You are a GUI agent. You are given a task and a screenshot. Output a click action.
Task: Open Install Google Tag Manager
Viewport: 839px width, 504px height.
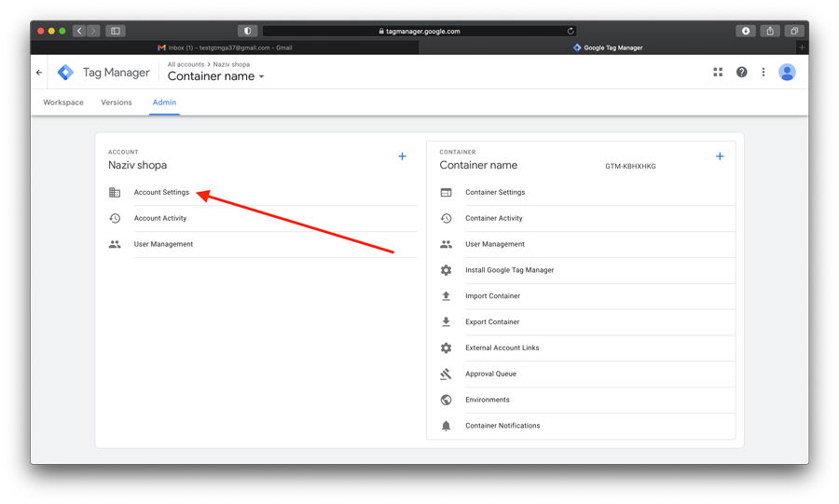pos(509,270)
